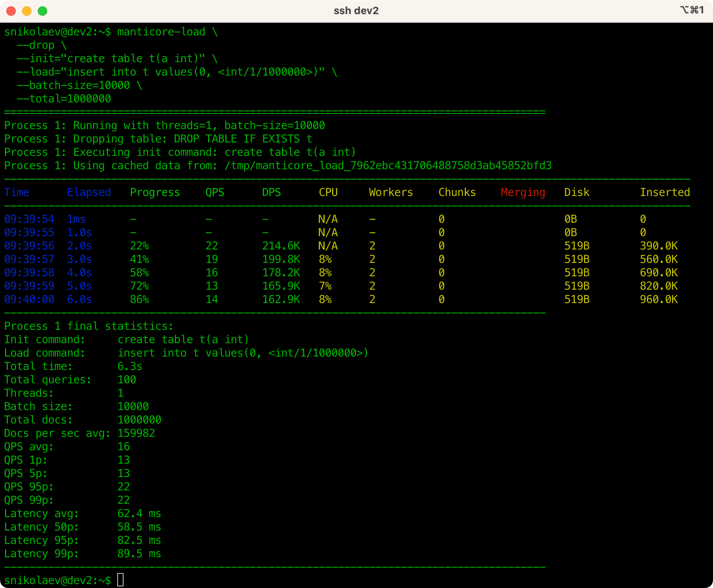Click the 'Chunks' column header

click(457, 192)
